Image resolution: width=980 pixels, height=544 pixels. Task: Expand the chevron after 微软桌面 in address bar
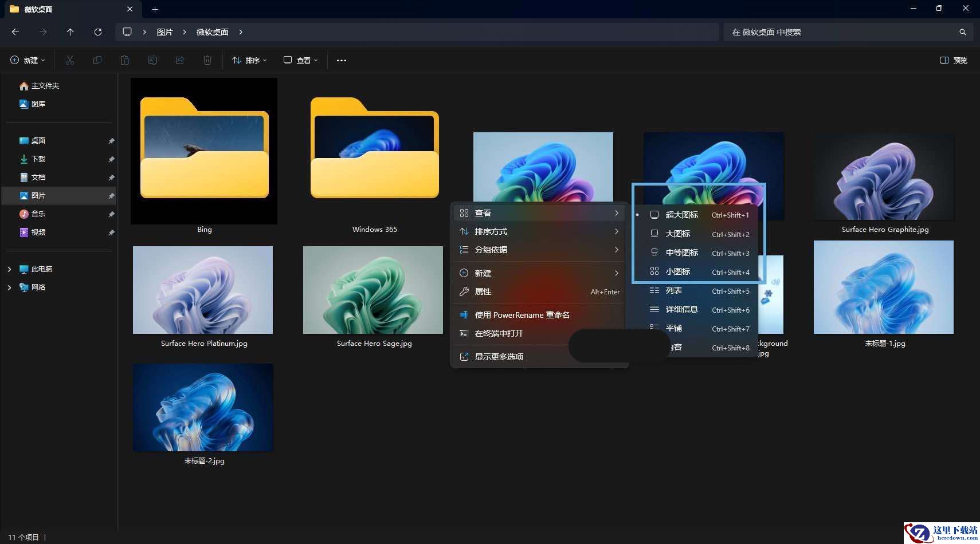pos(241,32)
